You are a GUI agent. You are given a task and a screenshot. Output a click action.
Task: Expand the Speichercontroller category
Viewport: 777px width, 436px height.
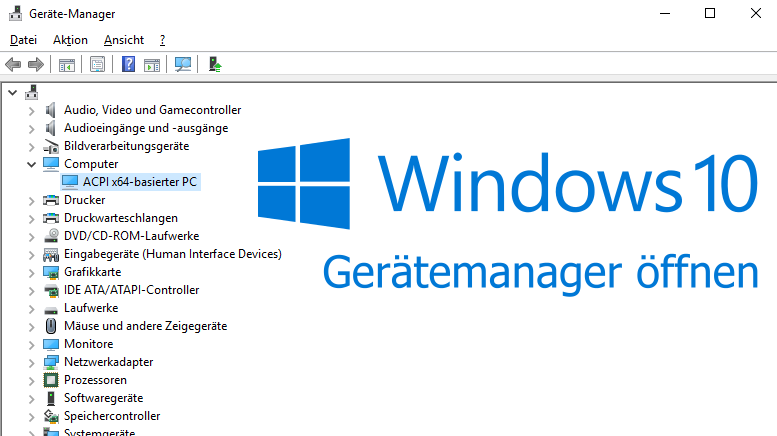point(32,417)
